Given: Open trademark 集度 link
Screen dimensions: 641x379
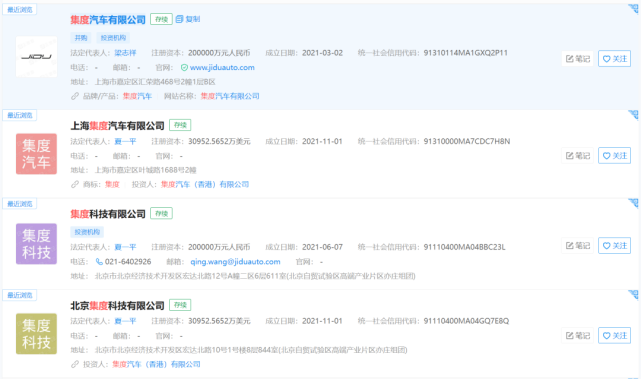Looking at the screenshot, I should pyautogui.click(x=112, y=184).
